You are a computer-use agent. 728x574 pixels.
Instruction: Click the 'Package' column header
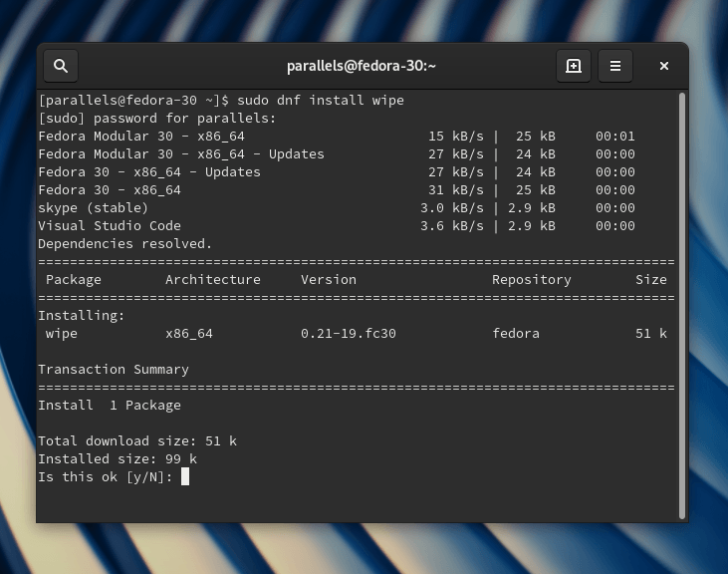point(74,280)
